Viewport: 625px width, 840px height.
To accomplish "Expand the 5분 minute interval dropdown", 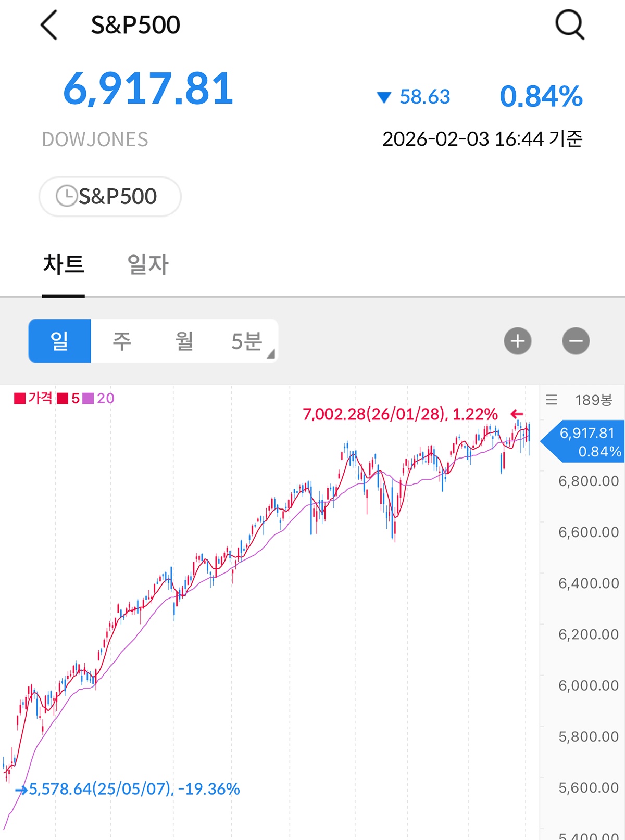I will [247, 341].
